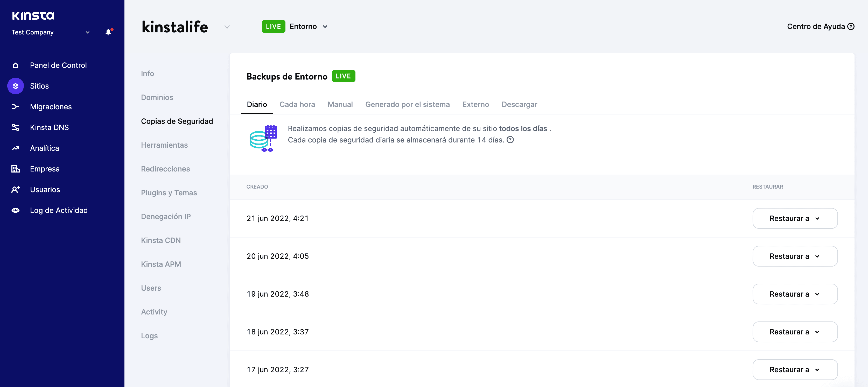Open the Kinsta logo homepage
This screenshot has height=387, width=868.
click(33, 16)
